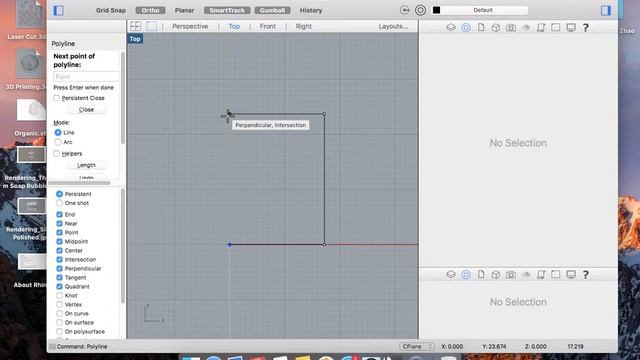Enable the Knot object snap

[60, 295]
